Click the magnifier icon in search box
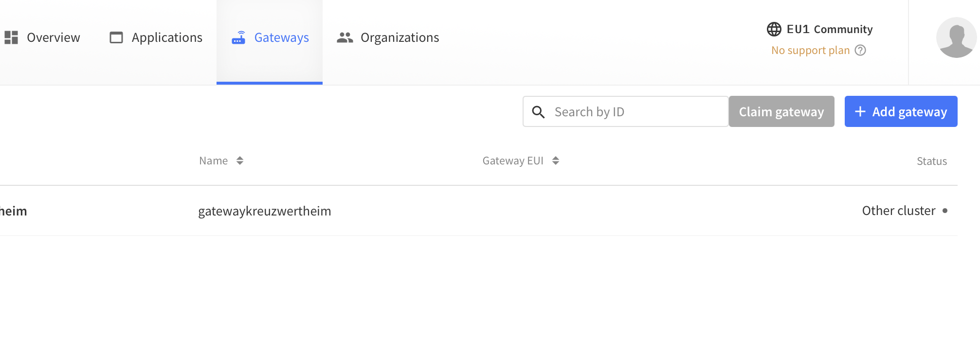Image resolution: width=980 pixels, height=358 pixels. (538, 112)
